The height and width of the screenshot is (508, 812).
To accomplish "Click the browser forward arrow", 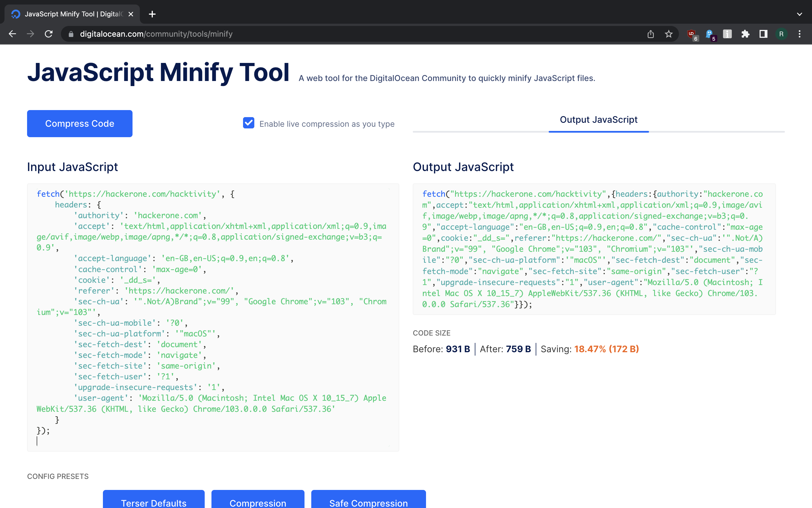I will (30, 34).
